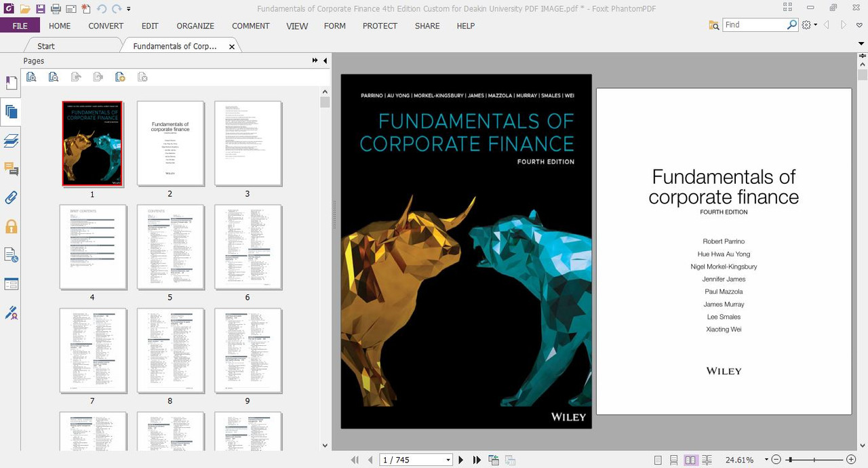Click the enlarge page thumbnails icon

(x=31, y=77)
